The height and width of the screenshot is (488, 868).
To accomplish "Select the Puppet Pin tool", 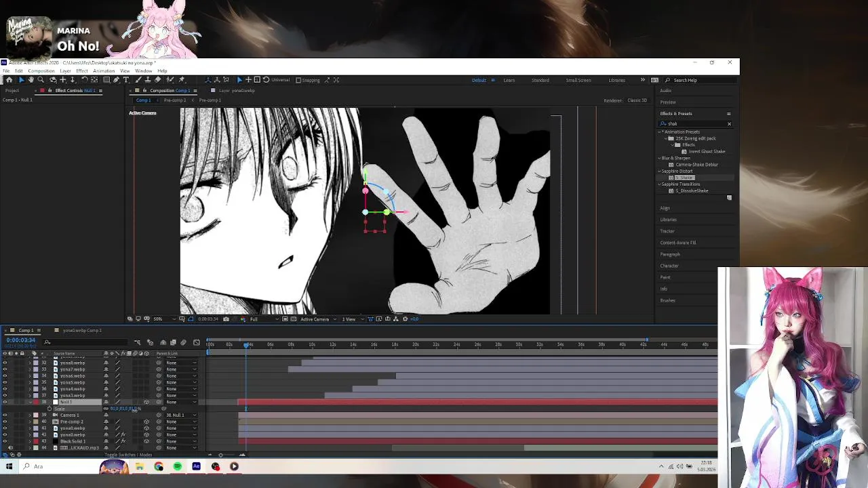I will [x=182, y=80].
